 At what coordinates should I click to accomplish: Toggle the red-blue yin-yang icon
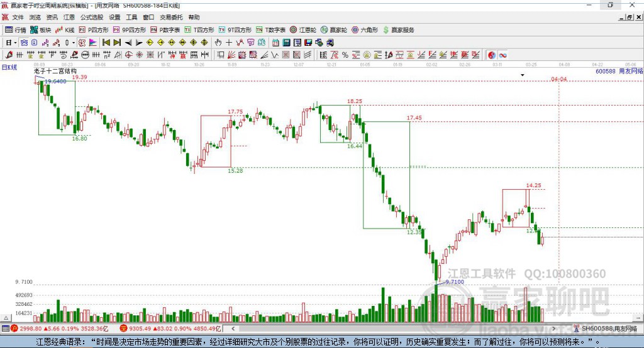tap(492, 55)
